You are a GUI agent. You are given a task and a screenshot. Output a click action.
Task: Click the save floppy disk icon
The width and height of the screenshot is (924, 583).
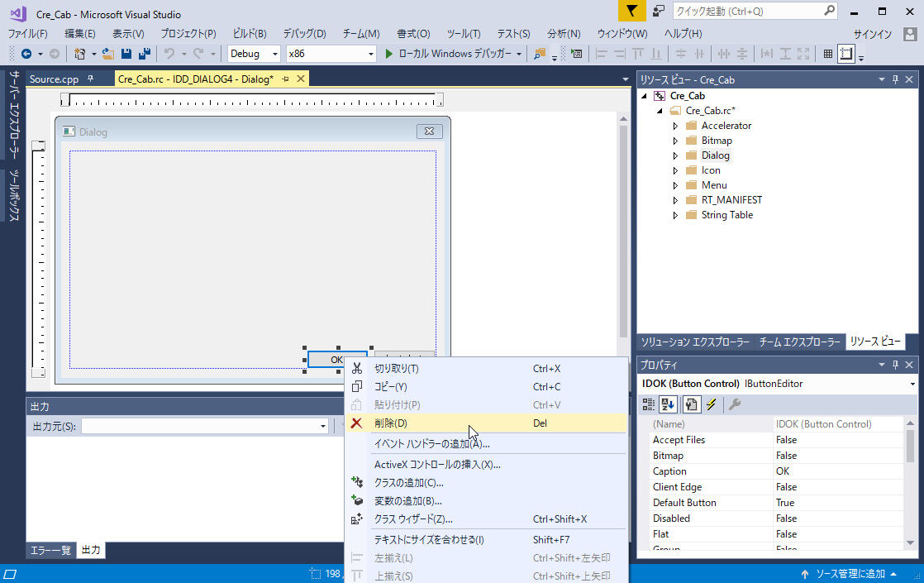point(126,54)
